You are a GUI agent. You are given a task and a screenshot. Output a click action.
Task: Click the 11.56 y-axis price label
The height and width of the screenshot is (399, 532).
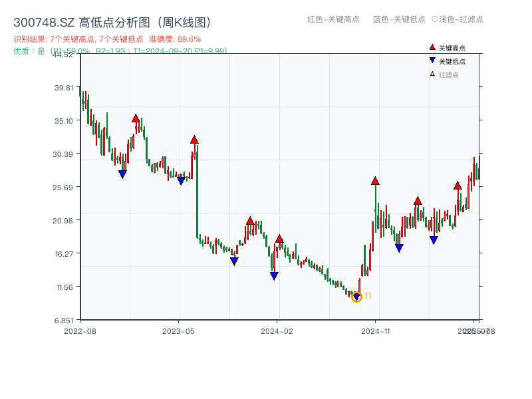point(65,287)
